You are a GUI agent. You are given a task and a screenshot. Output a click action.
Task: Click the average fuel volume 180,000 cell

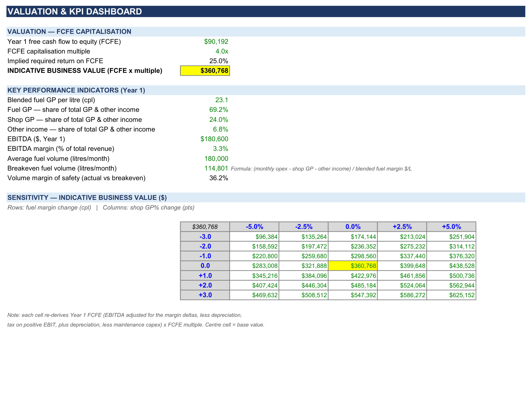click(x=216, y=159)
